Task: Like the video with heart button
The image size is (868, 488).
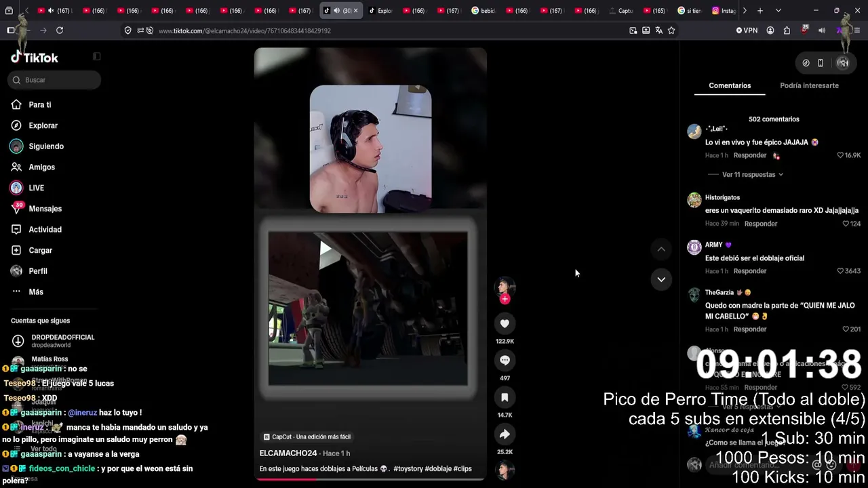Action: 505,324
